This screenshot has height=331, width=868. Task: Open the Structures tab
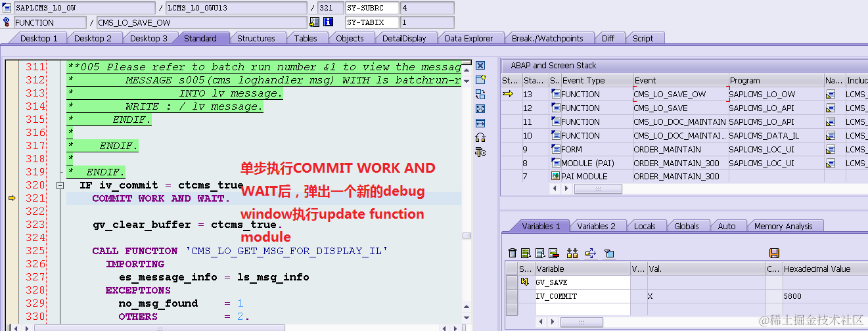click(x=256, y=38)
